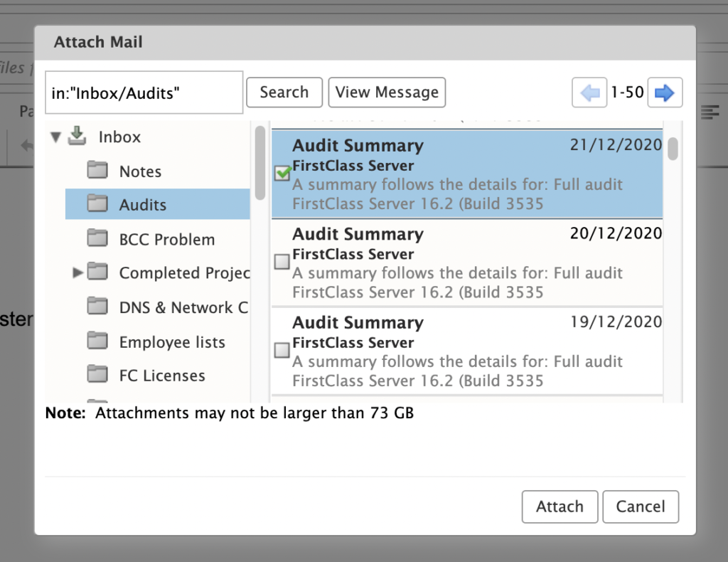This screenshot has height=562, width=728.
Task: Select the FC Licenses folder label
Action: coord(162,376)
